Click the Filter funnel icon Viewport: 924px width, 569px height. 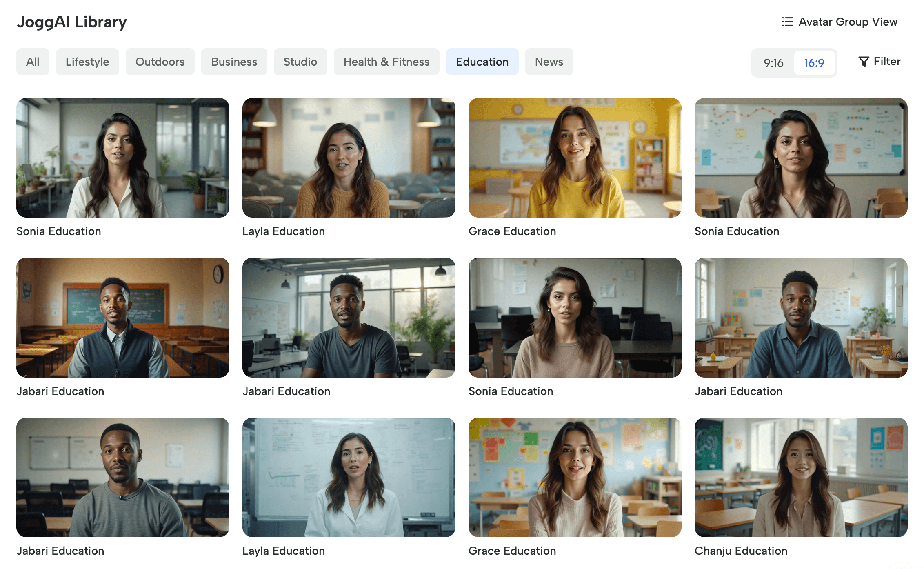click(x=864, y=62)
